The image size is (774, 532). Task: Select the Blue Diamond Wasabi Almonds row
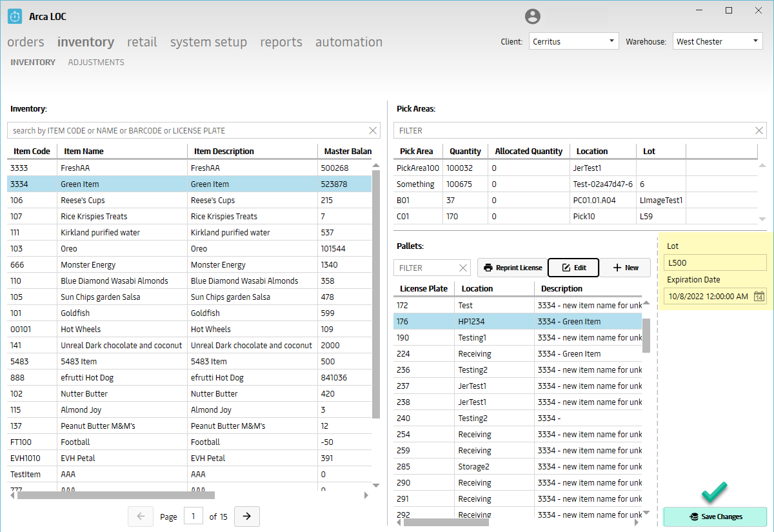click(x=190, y=281)
